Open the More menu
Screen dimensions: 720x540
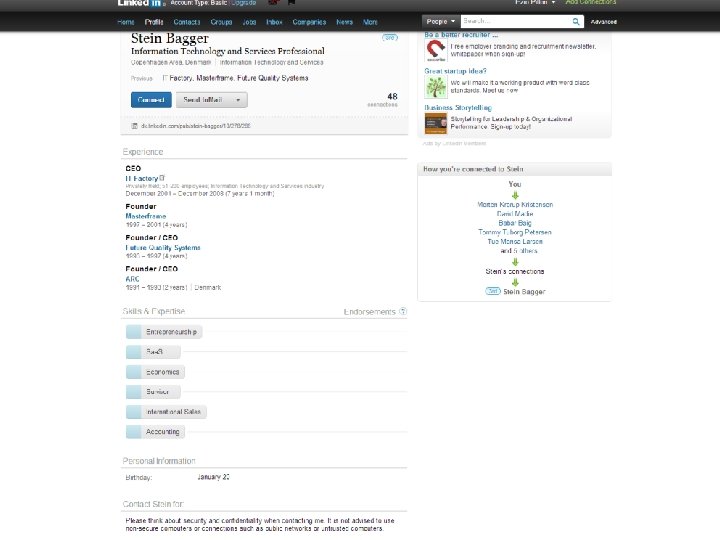coord(370,22)
